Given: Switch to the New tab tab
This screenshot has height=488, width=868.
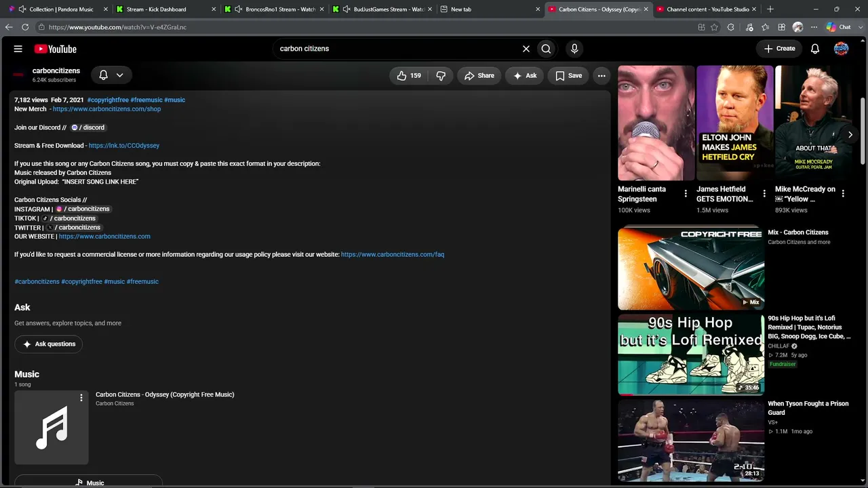Looking at the screenshot, I should click(x=488, y=9).
